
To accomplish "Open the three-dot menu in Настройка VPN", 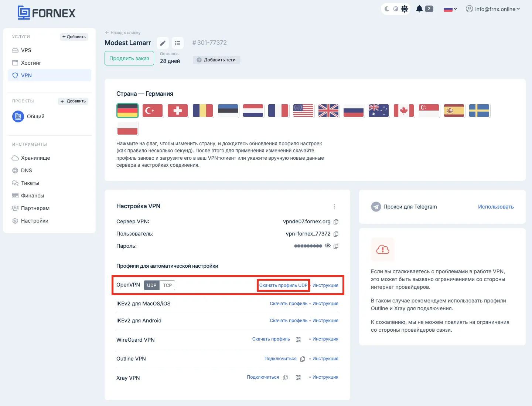I will pyautogui.click(x=334, y=206).
